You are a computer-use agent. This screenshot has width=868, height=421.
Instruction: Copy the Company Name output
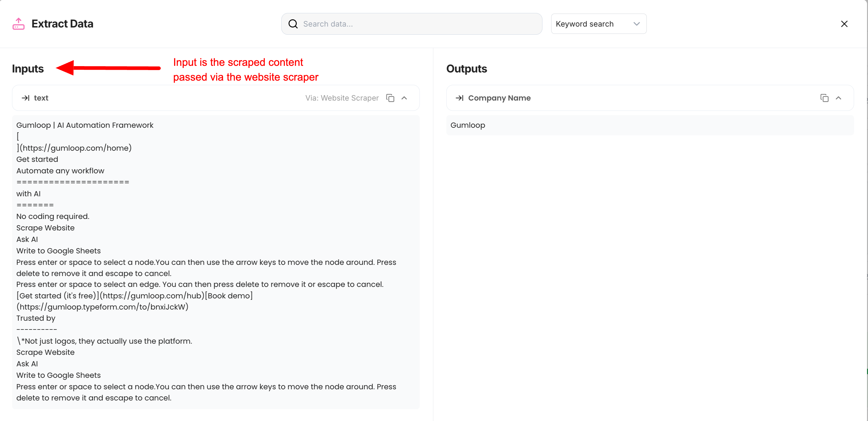coord(824,98)
